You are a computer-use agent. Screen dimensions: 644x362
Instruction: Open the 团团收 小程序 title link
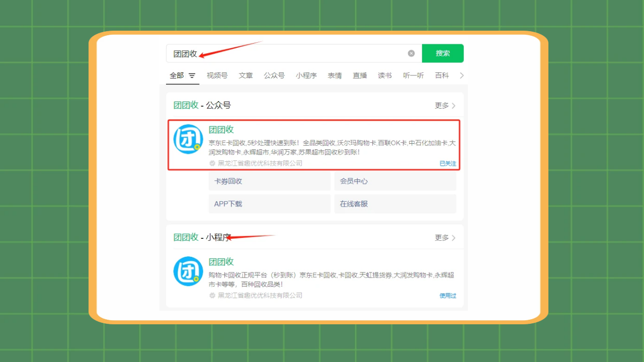click(221, 261)
